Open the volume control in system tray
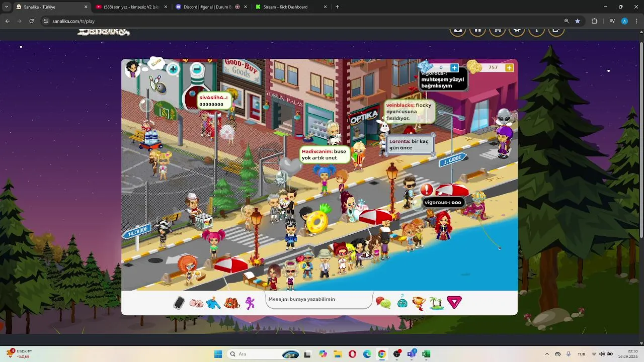Image resolution: width=644 pixels, height=362 pixels. pos(602,354)
